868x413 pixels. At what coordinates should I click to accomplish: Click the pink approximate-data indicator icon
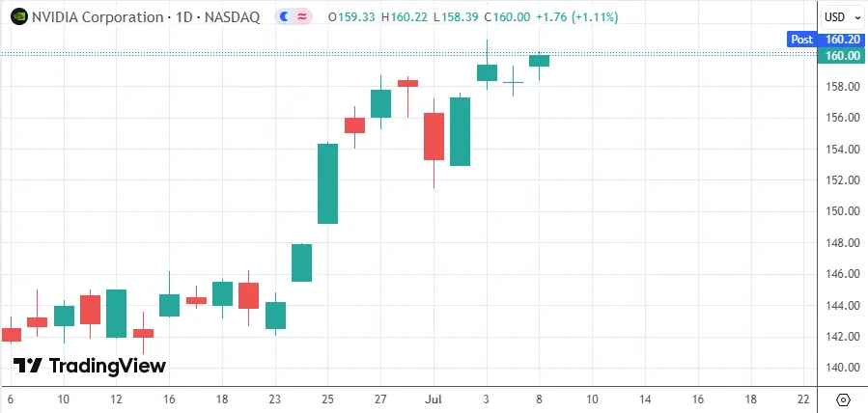pos(302,17)
